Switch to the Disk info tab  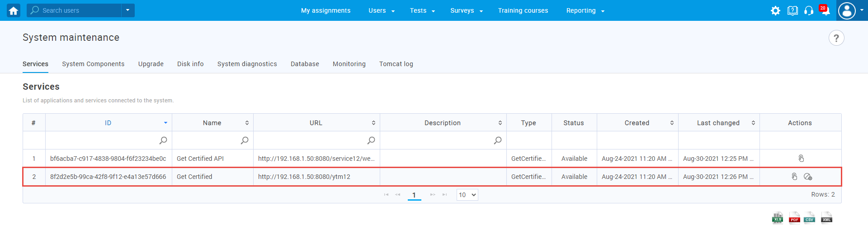pyautogui.click(x=190, y=64)
